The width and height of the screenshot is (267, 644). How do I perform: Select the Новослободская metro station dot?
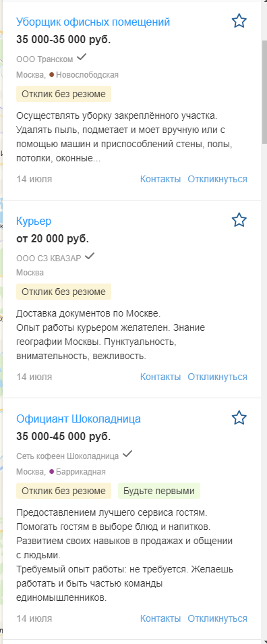[x=52, y=75]
